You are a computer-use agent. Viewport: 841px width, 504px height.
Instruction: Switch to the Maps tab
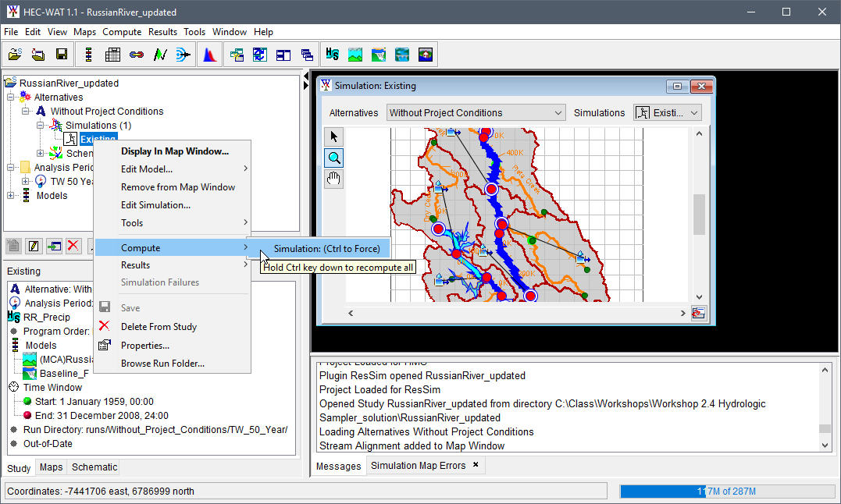click(x=51, y=467)
